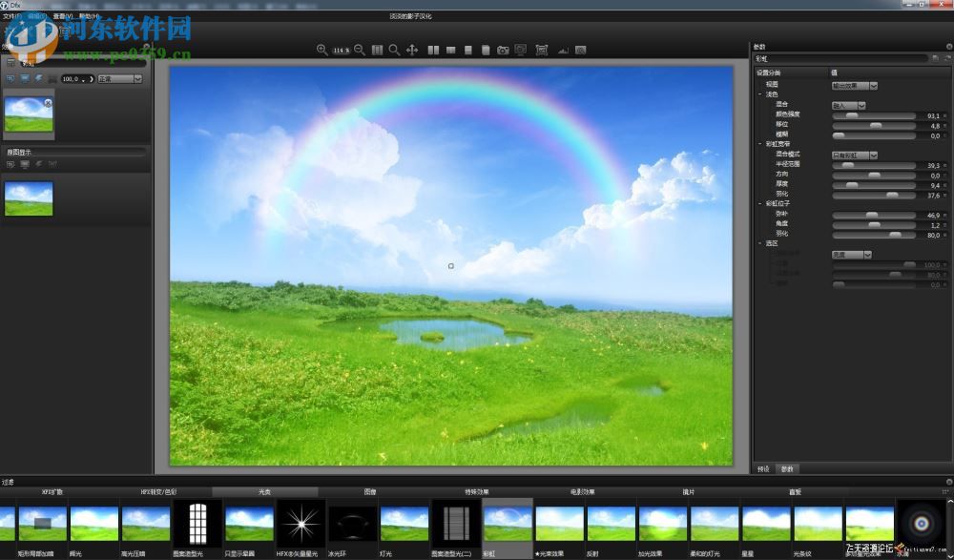Click the dual monitor display icon
This screenshot has height=560, width=954.
pyautogui.click(x=520, y=50)
